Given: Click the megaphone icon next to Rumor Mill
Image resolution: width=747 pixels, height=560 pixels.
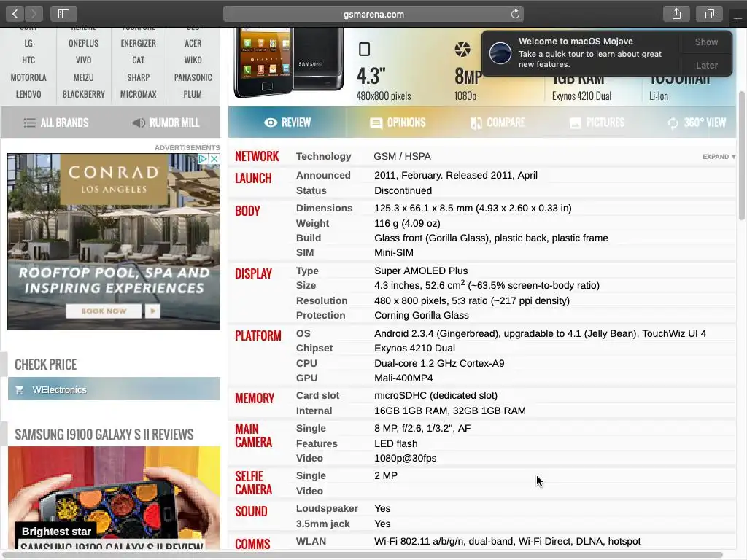Looking at the screenshot, I should point(139,122).
